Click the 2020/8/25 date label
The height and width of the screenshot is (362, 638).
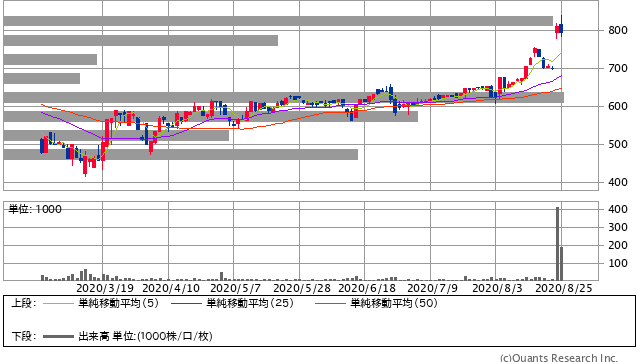click(564, 288)
